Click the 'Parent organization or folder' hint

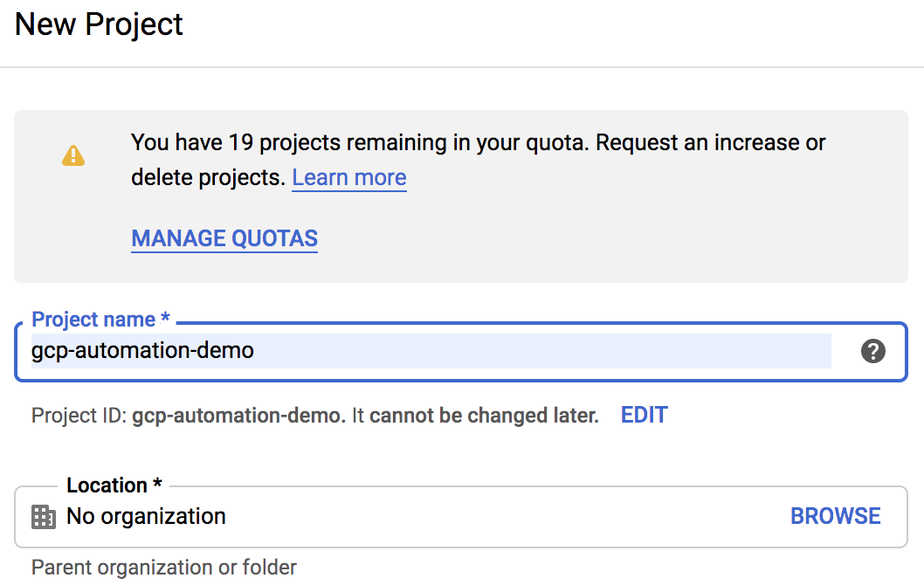164,568
